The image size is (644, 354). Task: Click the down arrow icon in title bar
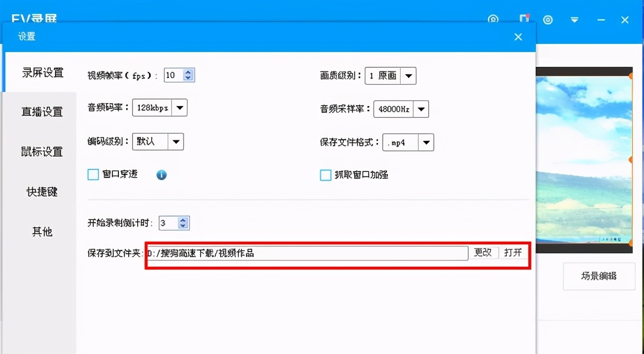(575, 20)
